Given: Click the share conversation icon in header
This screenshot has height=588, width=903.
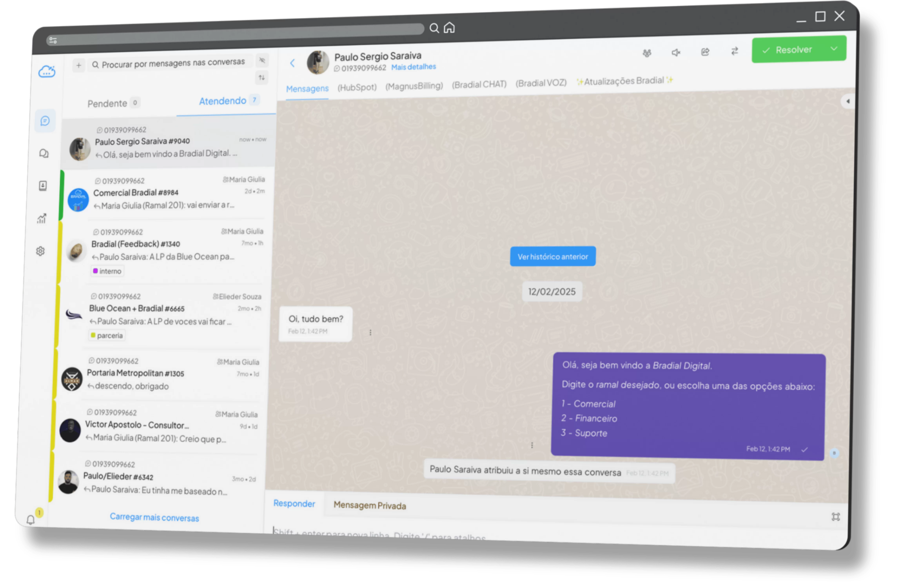Looking at the screenshot, I should (705, 52).
